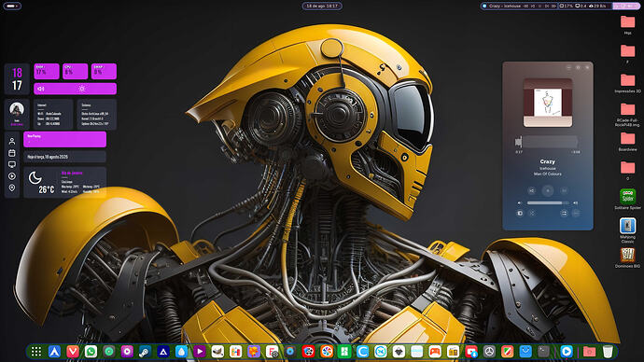
Task: Launch Mahjong Classic from desktop
Action: tap(627, 230)
